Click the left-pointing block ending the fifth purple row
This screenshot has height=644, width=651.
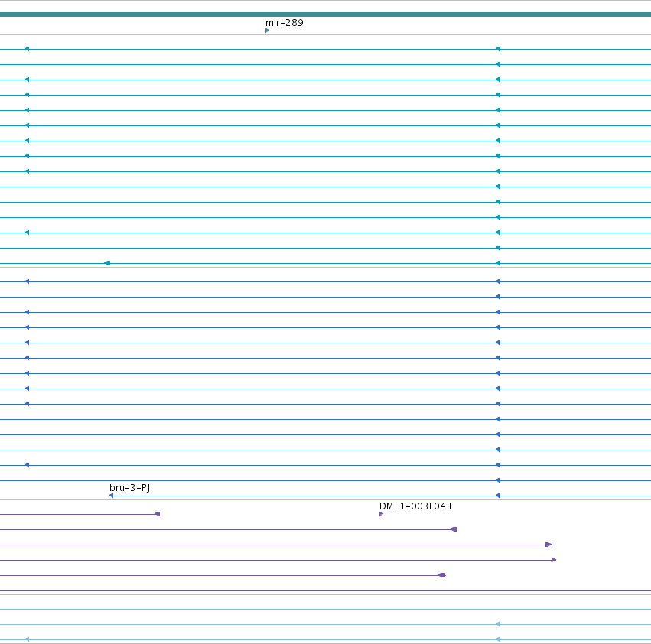click(442, 575)
